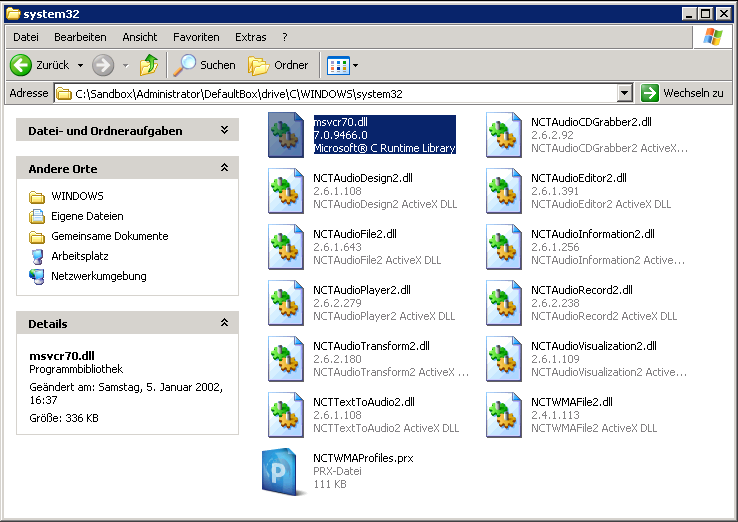Click the msvcr70.dll file name label
This screenshot has height=522, width=738.
(x=340, y=122)
